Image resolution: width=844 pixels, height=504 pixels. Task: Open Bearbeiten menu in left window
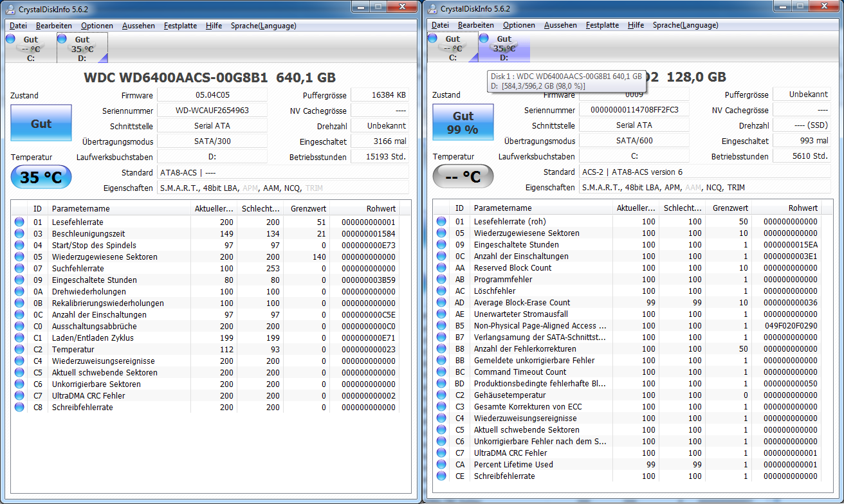54,26
